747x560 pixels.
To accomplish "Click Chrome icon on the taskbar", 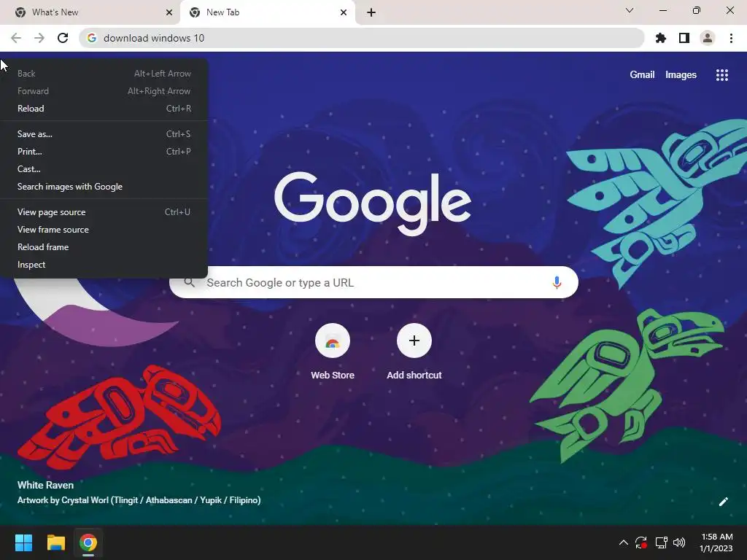I will point(88,542).
